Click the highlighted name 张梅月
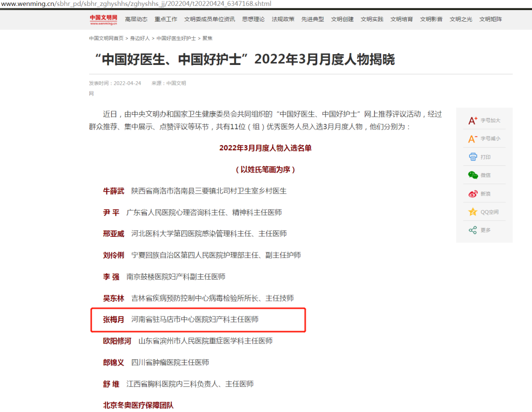Image resolution: width=532 pixels, height=412 pixels. point(113,319)
